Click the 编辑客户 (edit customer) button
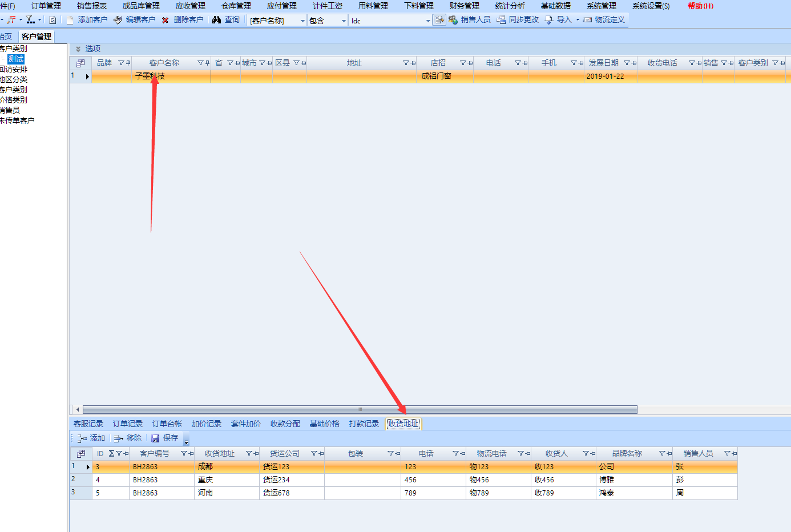 tap(135, 20)
